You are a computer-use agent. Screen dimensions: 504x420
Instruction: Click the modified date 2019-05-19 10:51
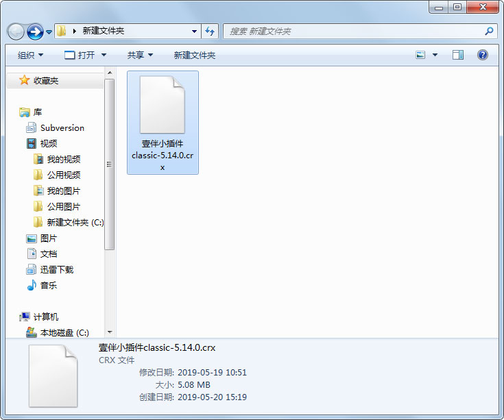[x=212, y=373]
